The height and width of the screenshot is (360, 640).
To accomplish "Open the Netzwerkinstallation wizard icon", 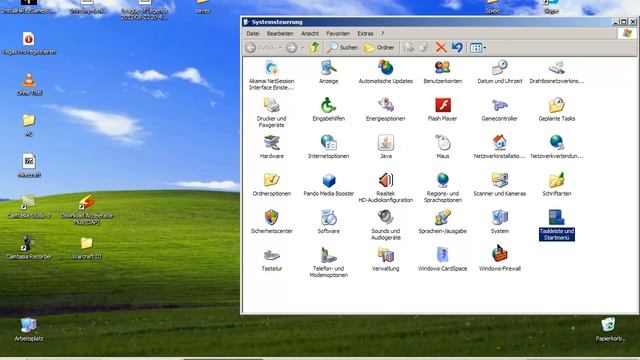I will (500, 147).
